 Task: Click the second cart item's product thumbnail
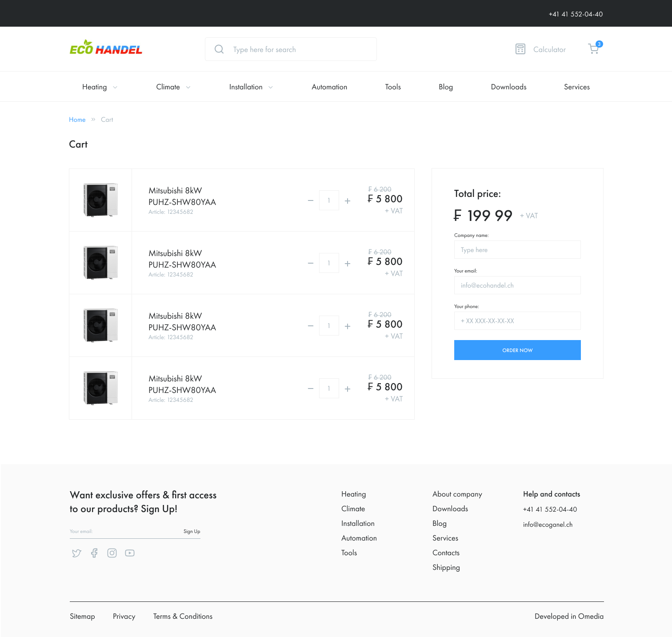click(100, 263)
